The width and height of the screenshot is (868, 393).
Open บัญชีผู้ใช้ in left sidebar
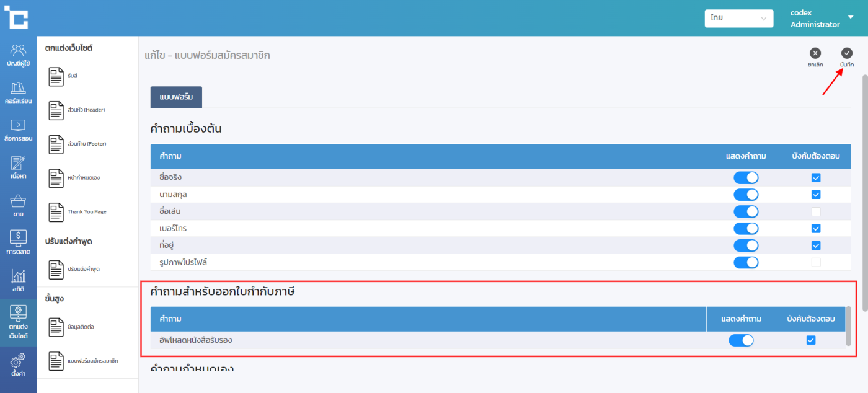(x=18, y=55)
